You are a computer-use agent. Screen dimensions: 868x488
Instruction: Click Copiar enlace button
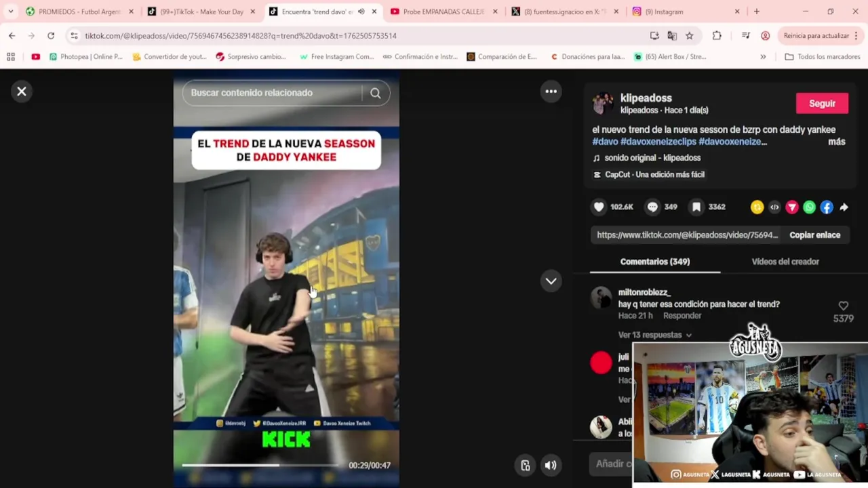tap(814, 235)
